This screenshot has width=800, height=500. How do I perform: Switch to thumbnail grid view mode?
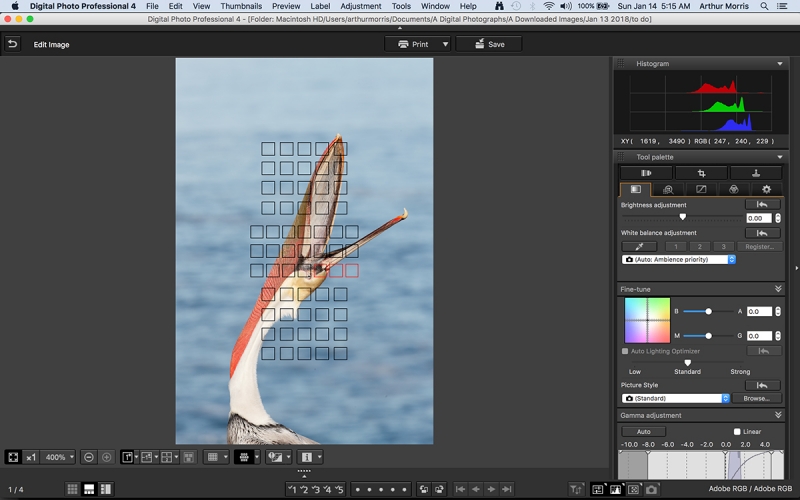(x=72, y=489)
